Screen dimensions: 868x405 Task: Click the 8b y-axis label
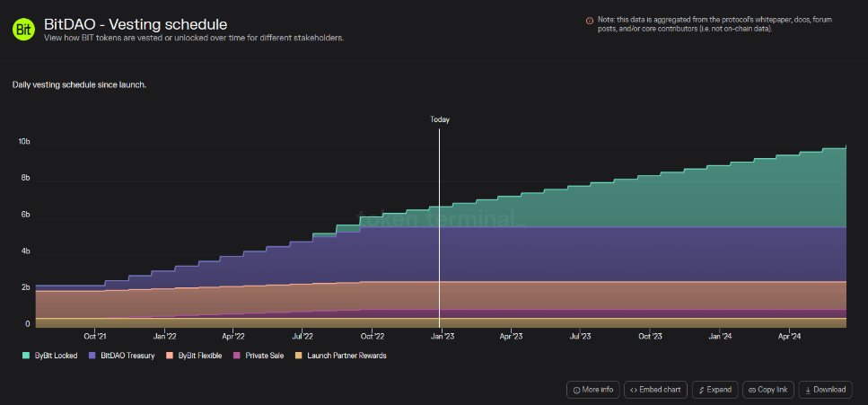coord(25,179)
